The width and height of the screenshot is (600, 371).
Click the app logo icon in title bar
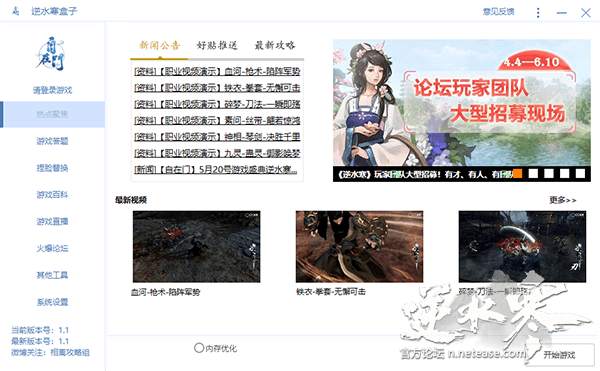15,11
